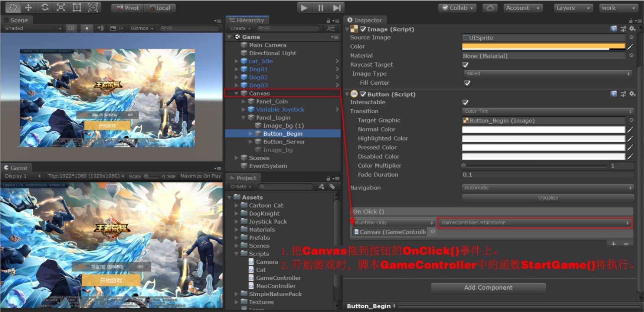Toggle Local handle rotation
644x312 pixels.
point(160,8)
